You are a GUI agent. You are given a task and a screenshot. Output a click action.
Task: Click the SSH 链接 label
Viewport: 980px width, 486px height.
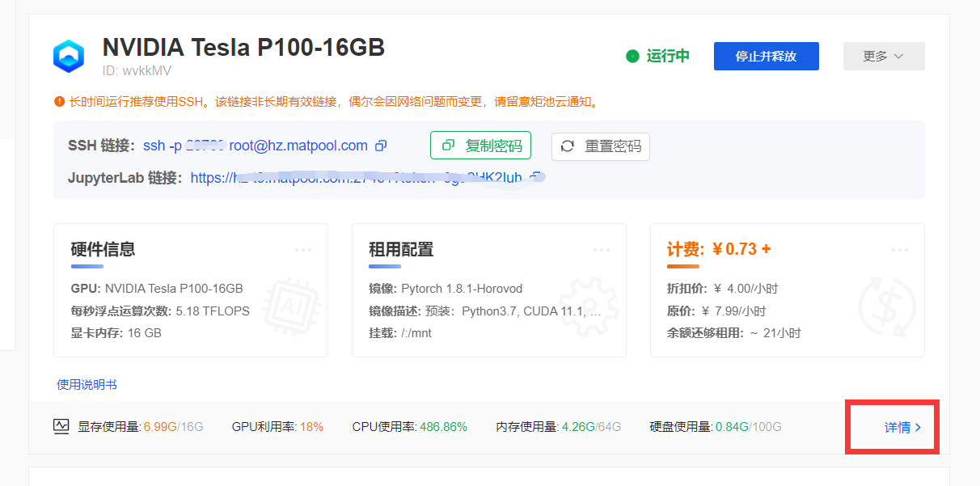point(101,146)
